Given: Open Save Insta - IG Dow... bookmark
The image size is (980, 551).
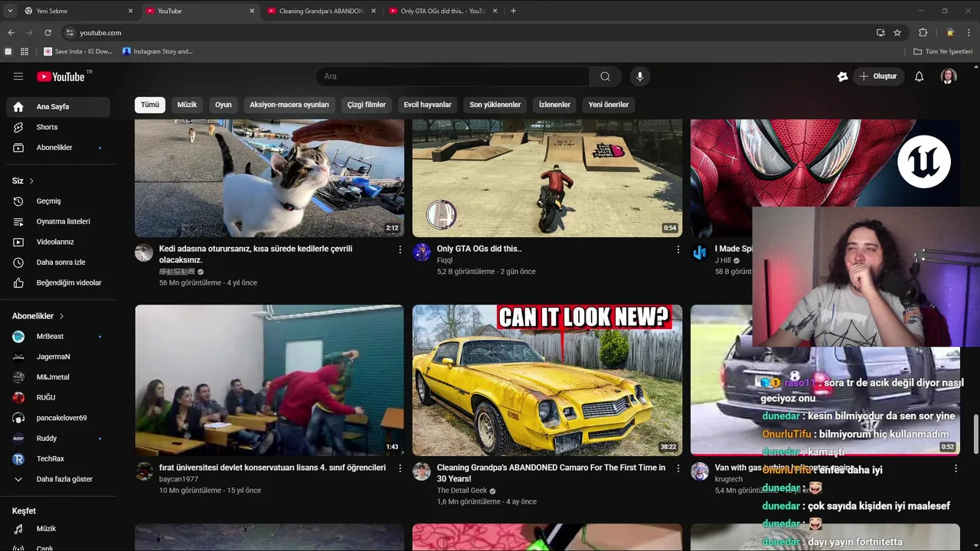Looking at the screenshot, I should pos(79,51).
